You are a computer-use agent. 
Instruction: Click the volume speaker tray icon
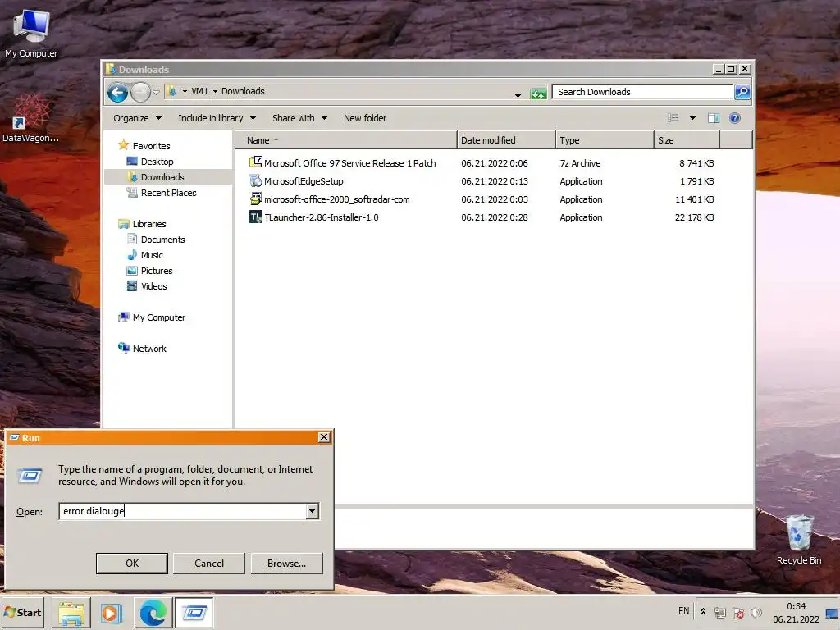pos(756,612)
